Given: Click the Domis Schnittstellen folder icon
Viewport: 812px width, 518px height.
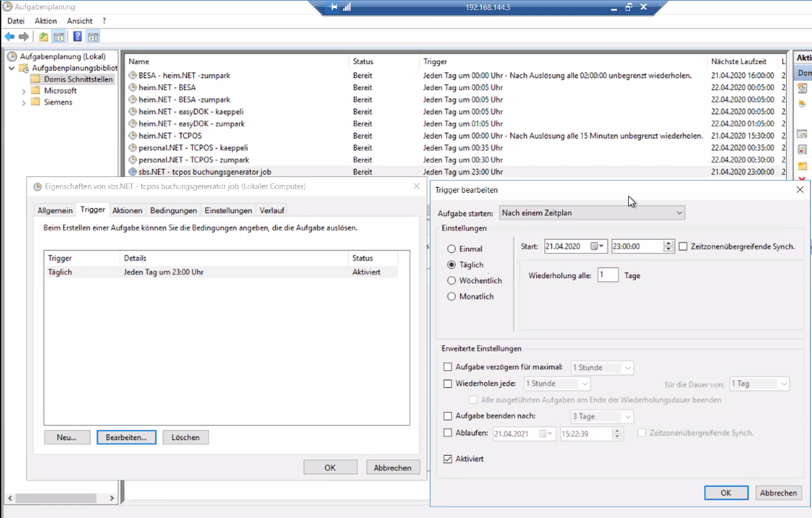Looking at the screenshot, I should 36,79.
